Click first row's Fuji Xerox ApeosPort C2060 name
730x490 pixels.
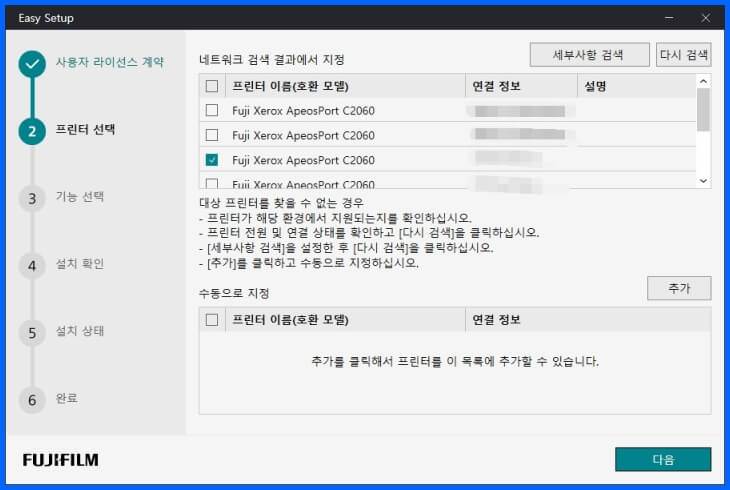pos(303,111)
